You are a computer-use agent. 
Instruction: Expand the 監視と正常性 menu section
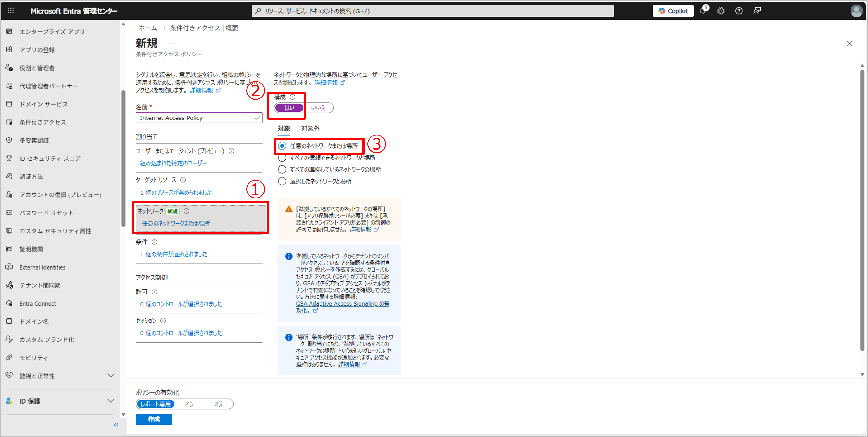pos(110,375)
